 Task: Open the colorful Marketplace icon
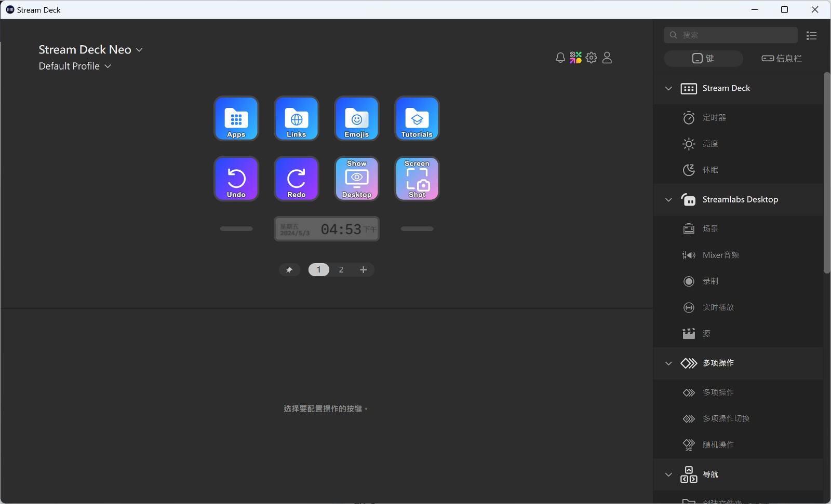pyautogui.click(x=575, y=58)
